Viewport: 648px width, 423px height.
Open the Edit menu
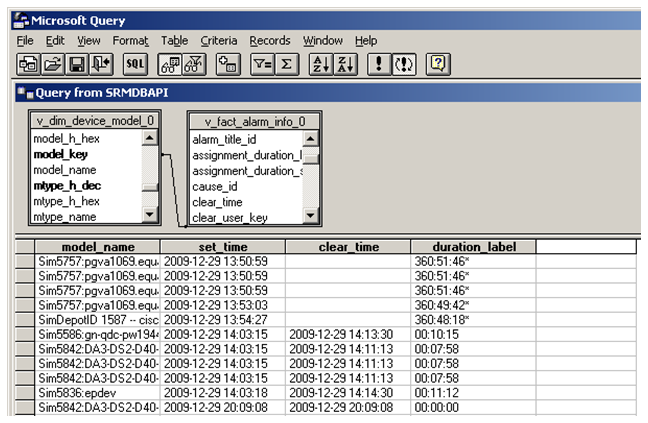coord(55,41)
